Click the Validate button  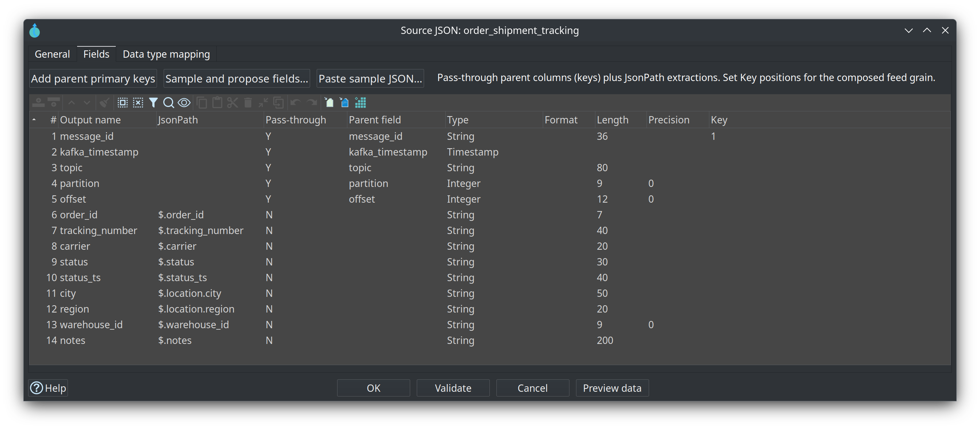pos(453,388)
